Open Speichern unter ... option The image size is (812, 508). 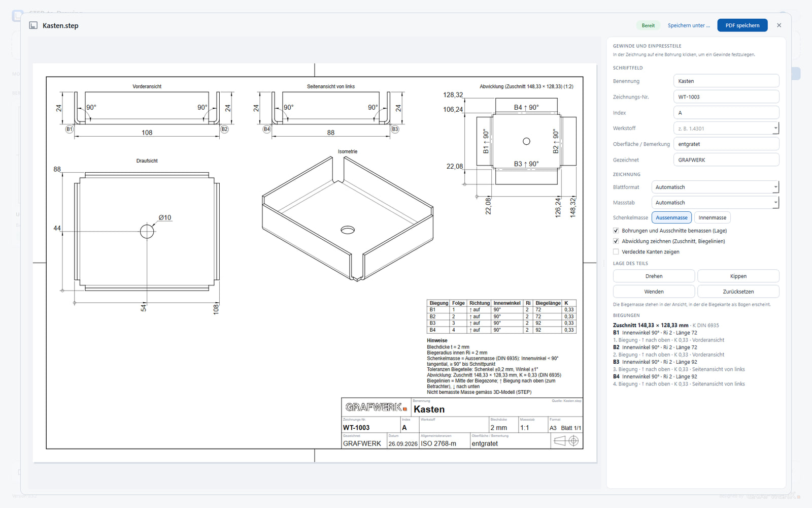(x=689, y=25)
